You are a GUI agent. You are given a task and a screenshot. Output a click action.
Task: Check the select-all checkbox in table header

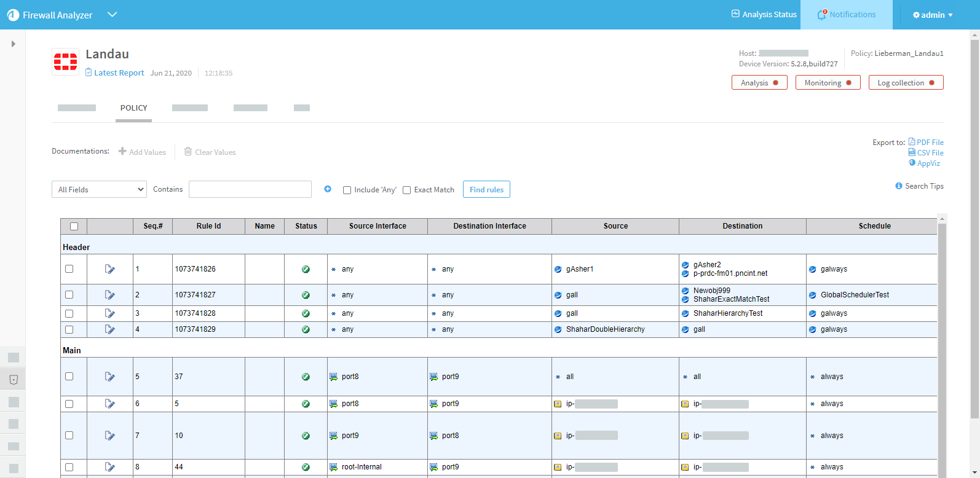(x=74, y=226)
